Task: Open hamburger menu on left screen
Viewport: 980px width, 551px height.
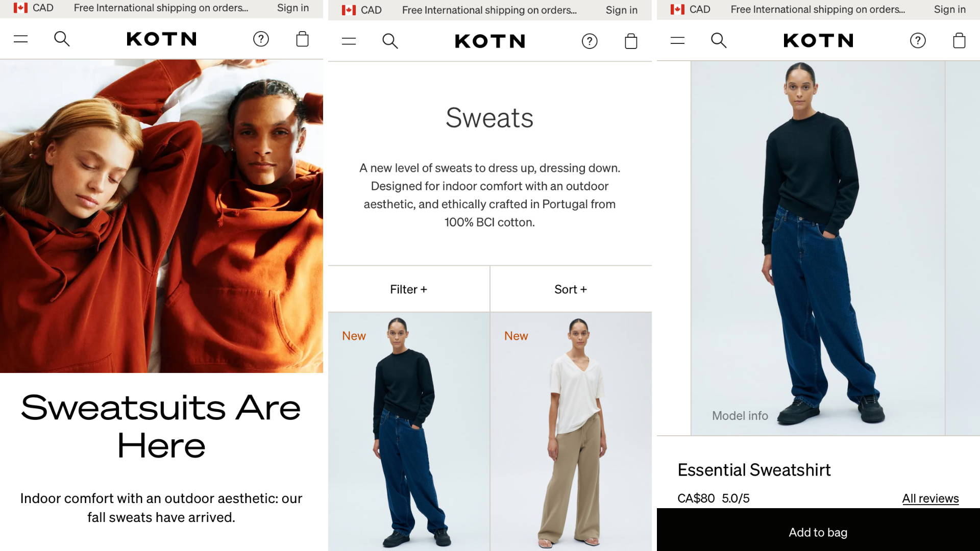Action: (x=20, y=39)
